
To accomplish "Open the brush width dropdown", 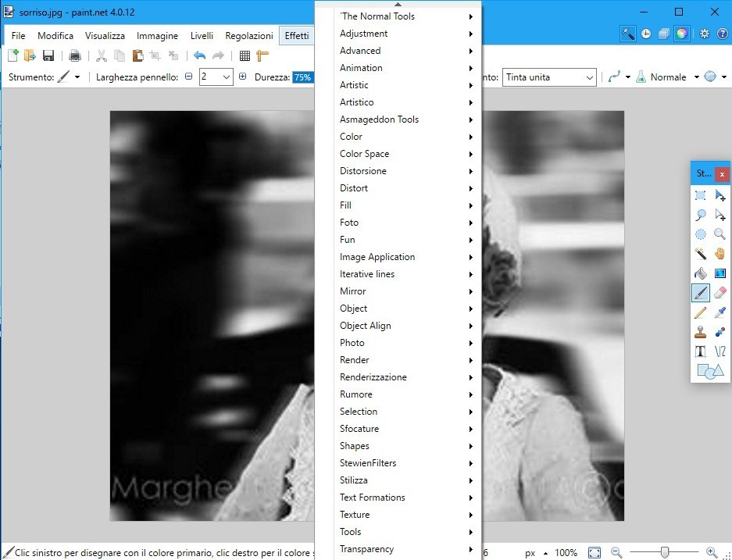I will click(227, 77).
